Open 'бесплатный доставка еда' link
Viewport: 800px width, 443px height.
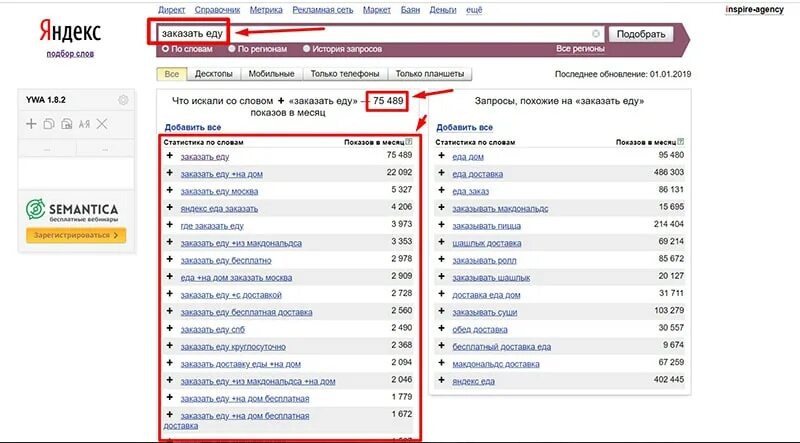(502, 347)
